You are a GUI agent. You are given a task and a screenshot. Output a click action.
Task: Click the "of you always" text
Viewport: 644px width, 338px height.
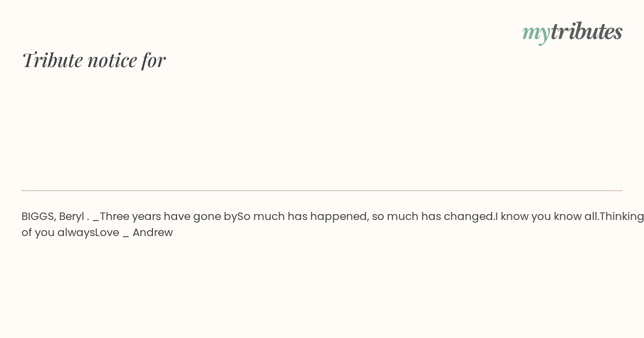pyautogui.click(x=58, y=233)
